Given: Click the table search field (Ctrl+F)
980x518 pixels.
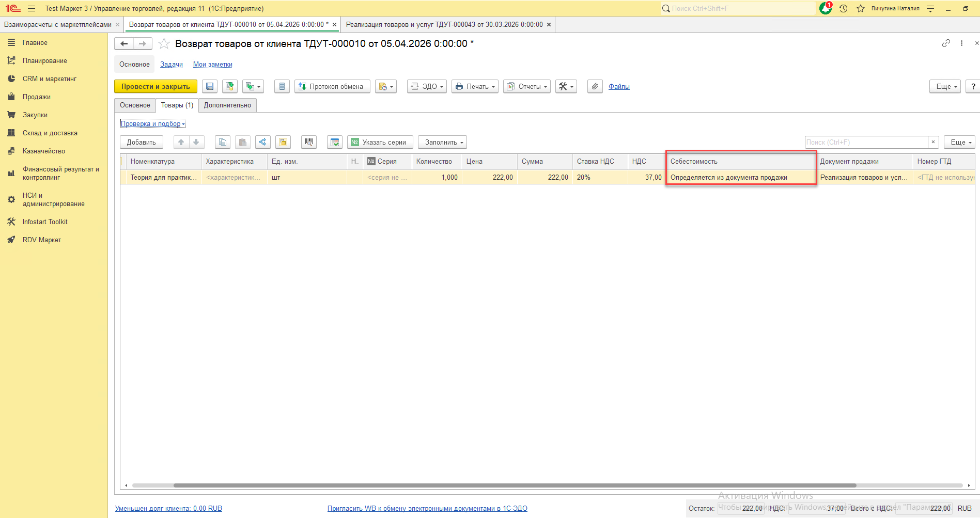Looking at the screenshot, I should (866, 142).
